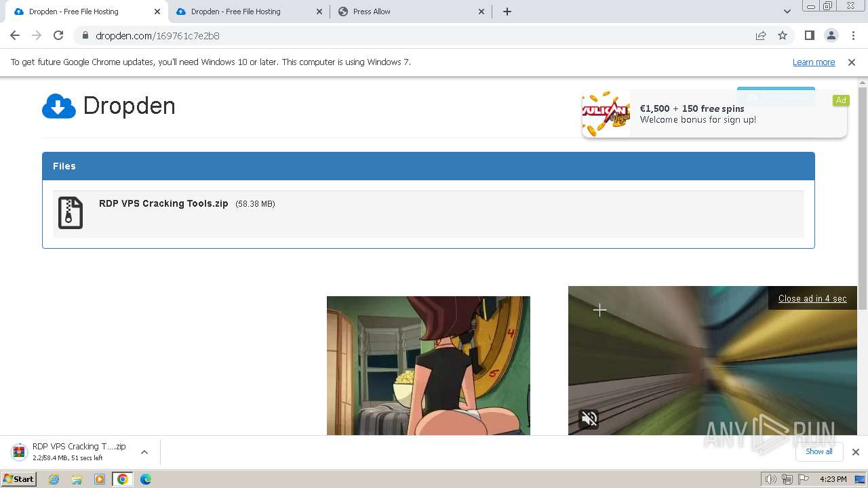Launch Microsoft Edge from the taskbar
The image size is (868, 488).
click(145, 479)
